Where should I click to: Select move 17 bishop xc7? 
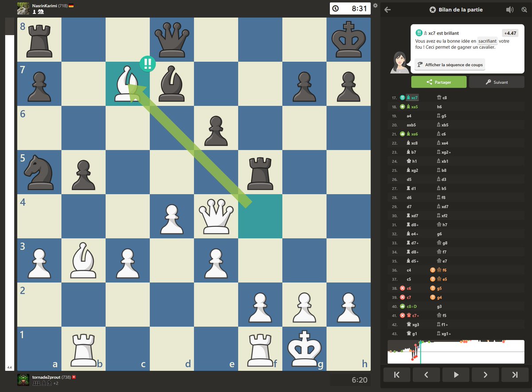pyautogui.click(x=412, y=97)
